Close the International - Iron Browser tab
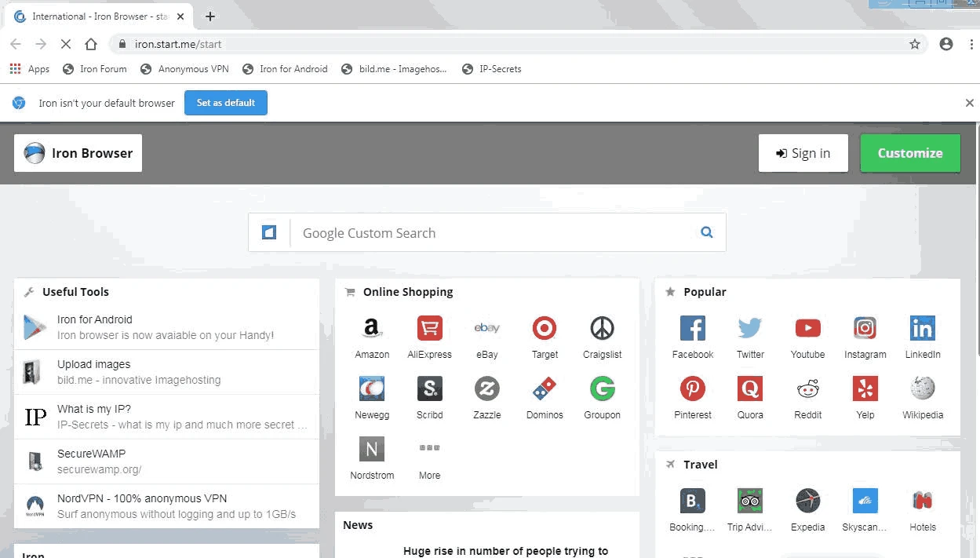Screen dimensions: 980x558 [x=181, y=16]
